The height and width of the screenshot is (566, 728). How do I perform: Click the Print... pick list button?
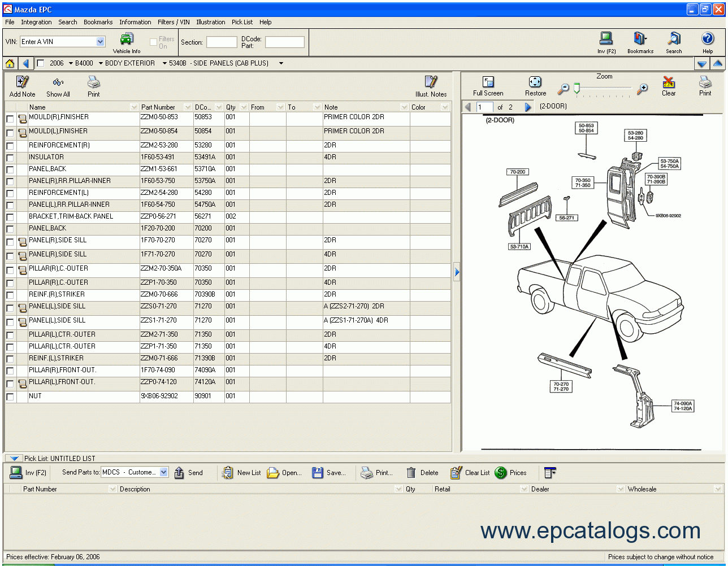pyautogui.click(x=377, y=473)
